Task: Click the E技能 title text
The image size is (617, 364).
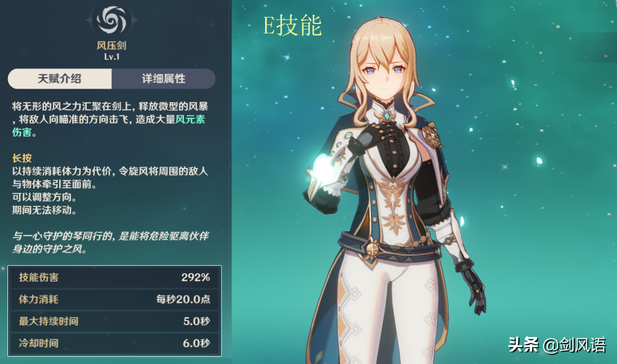Action: coord(293,26)
